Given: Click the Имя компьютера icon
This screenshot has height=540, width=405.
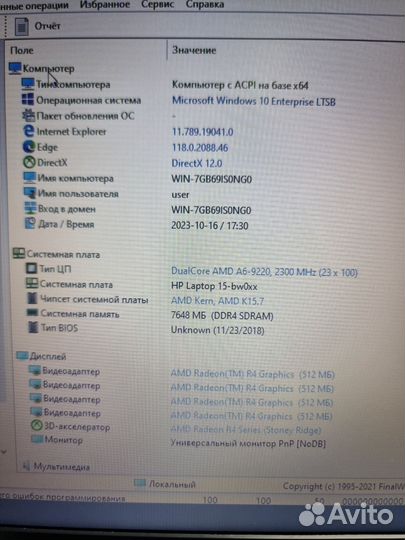Looking at the screenshot, I should click(30, 178).
